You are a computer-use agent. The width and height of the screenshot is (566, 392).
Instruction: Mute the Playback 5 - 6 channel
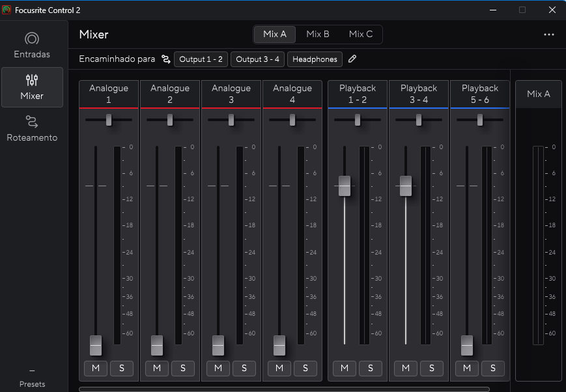(467, 368)
